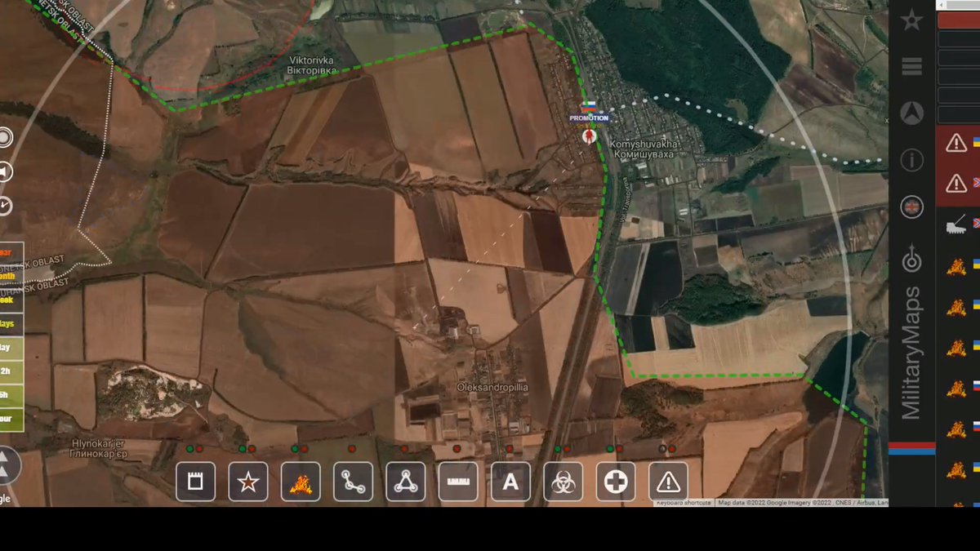Viewport: 980px width, 551px height.
Task: Choose the triangle polygon area tool
Action: coord(406,482)
